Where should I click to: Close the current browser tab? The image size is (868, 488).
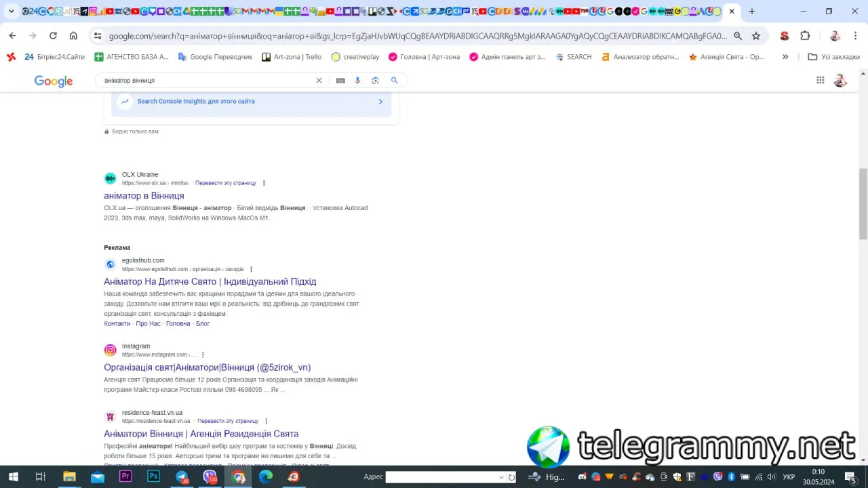(732, 11)
